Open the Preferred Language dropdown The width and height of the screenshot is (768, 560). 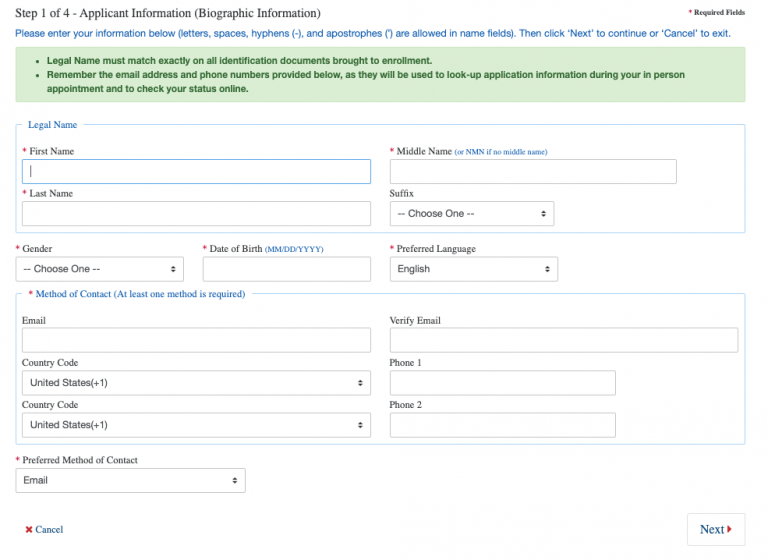coord(473,269)
